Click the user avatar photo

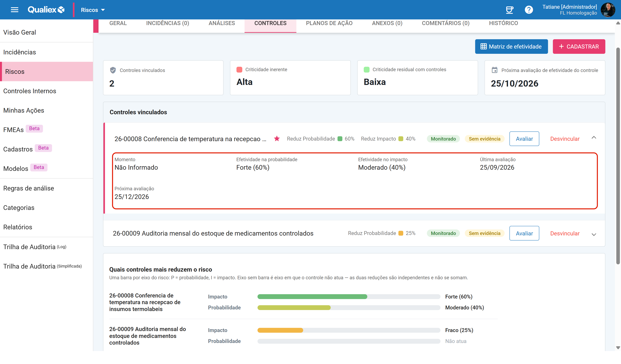(x=608, y=10)
